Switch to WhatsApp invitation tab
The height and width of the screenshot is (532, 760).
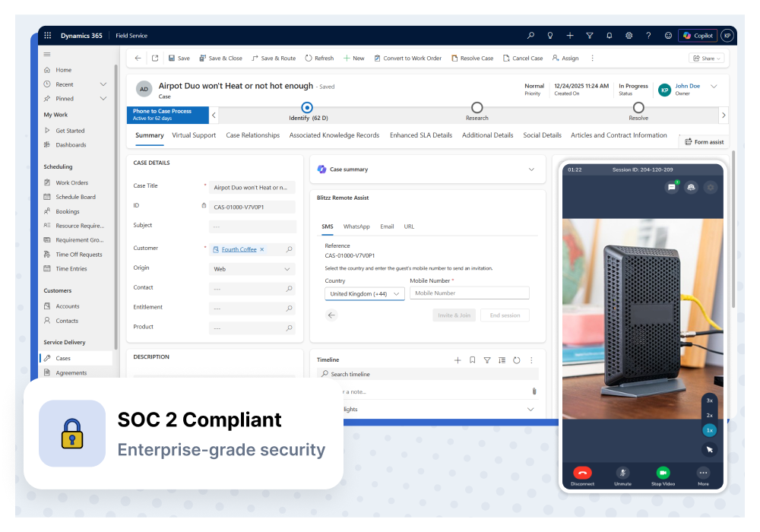tap(356, 226)
